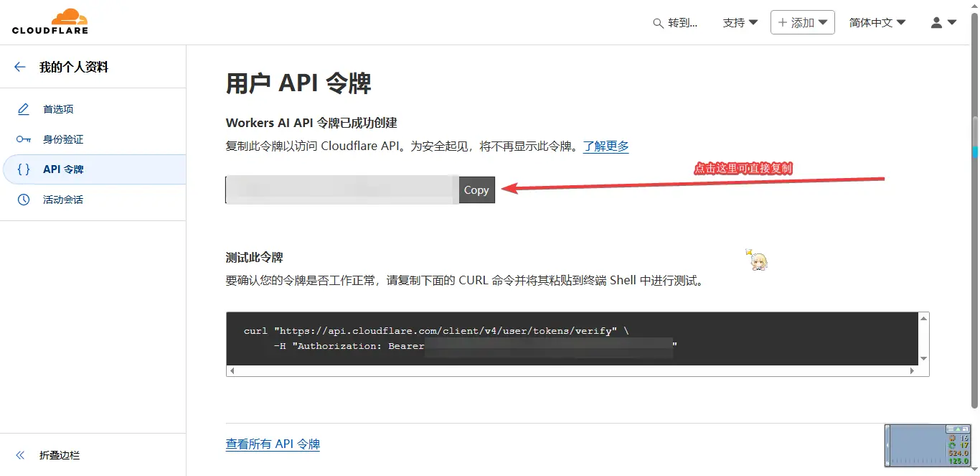This screenshot has height=476, width=980.
Task: Click the small anime character sticker
Action: (758, 260)
